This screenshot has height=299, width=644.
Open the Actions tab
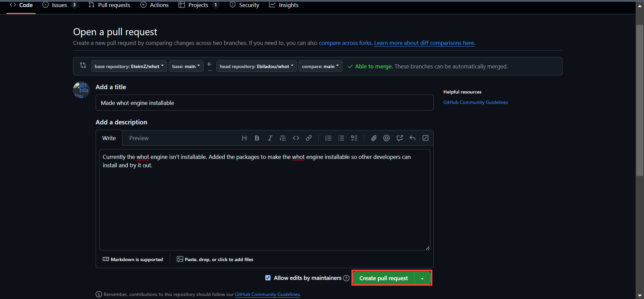[x=155, y=5]
